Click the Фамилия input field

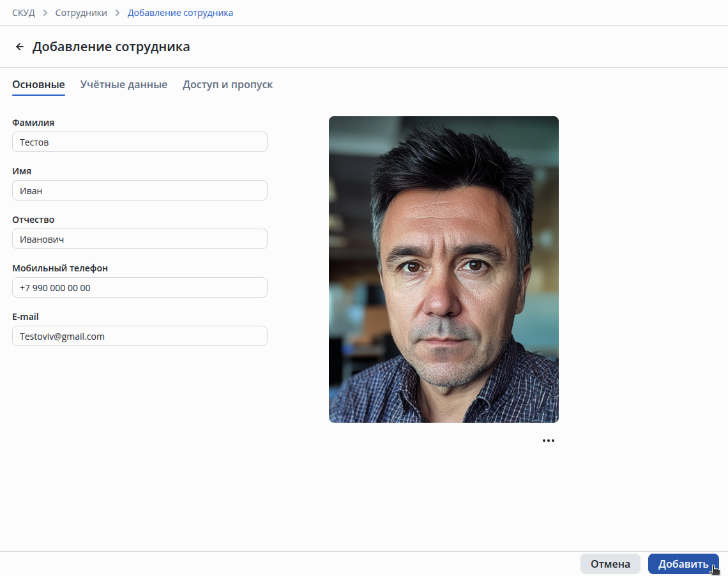[x=139, y=142]
